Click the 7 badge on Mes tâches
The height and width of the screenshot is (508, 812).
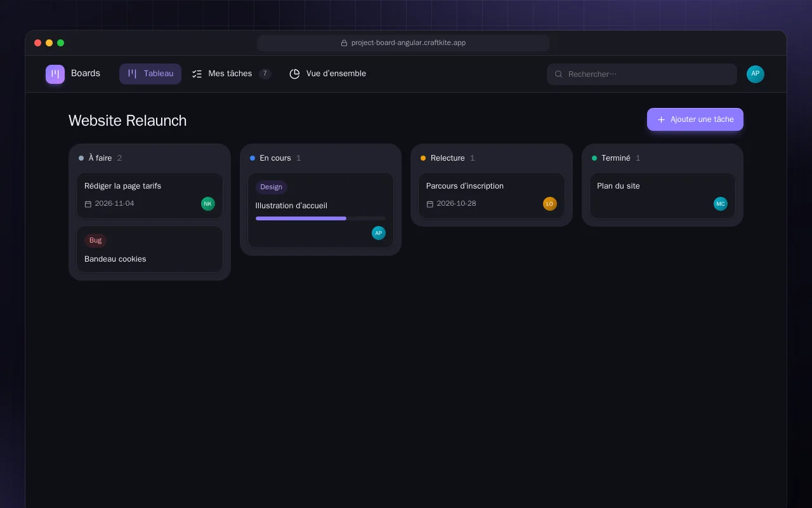pos(265,74)
